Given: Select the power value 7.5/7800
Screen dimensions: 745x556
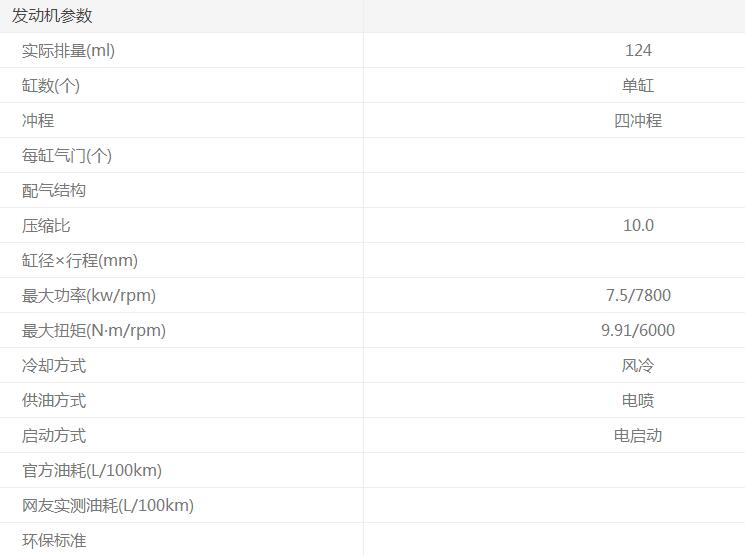Looking at the screenshot, I should point(638,296).
